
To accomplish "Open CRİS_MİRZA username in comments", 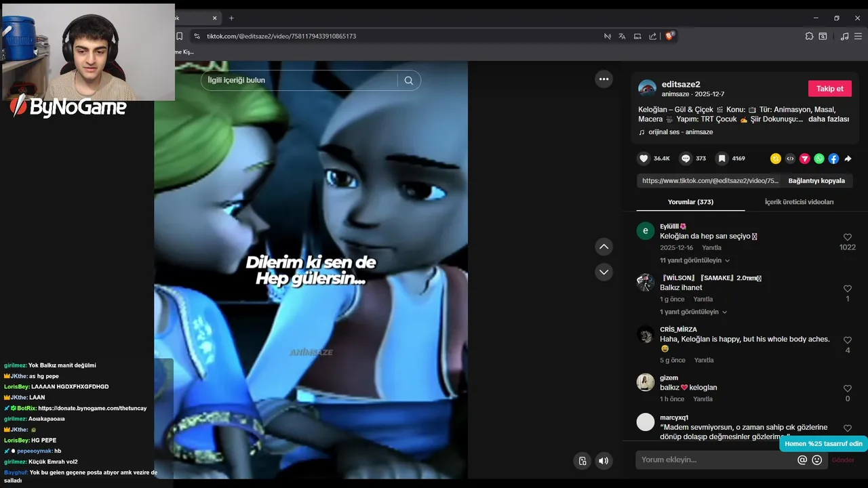I will click(x=678, y=329).
